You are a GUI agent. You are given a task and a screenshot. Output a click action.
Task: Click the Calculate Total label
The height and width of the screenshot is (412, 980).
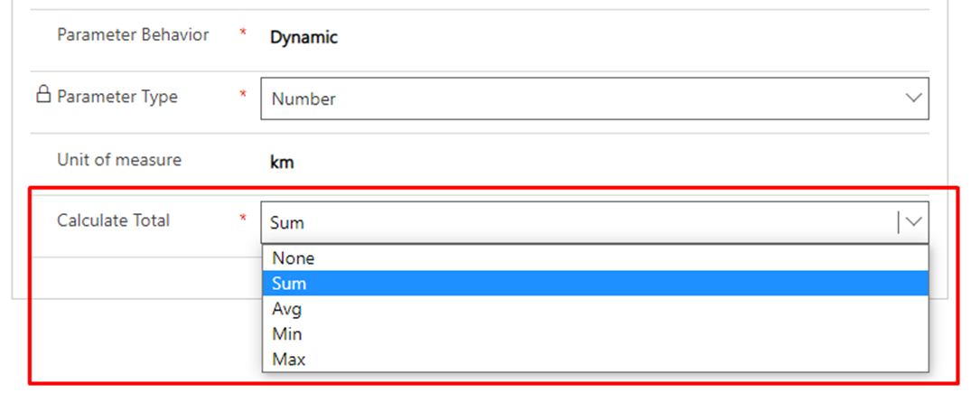[x=113, y=220]
